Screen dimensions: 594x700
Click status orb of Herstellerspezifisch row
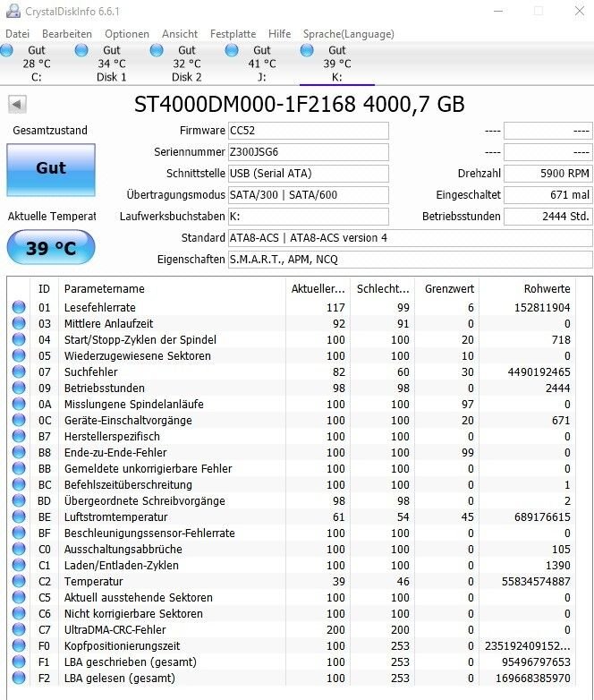pos(19,436)
